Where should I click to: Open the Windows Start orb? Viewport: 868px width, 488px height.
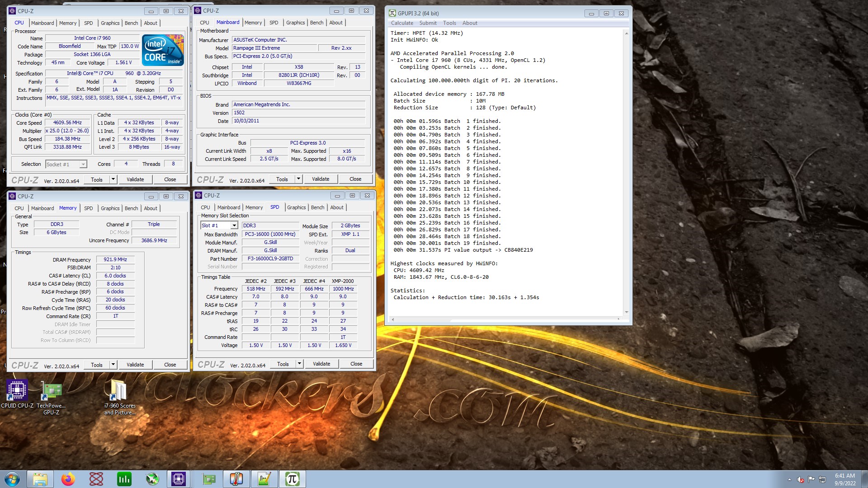(x=12, y=479)
